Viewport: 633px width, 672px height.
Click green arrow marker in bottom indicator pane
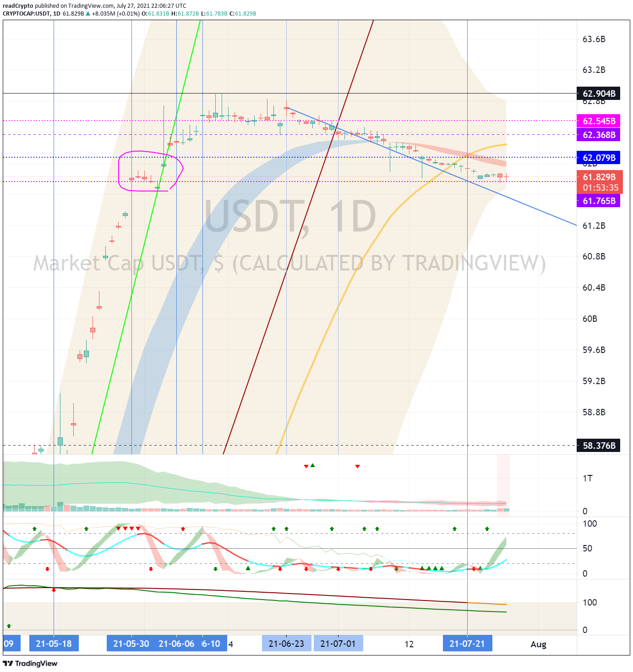9,626
